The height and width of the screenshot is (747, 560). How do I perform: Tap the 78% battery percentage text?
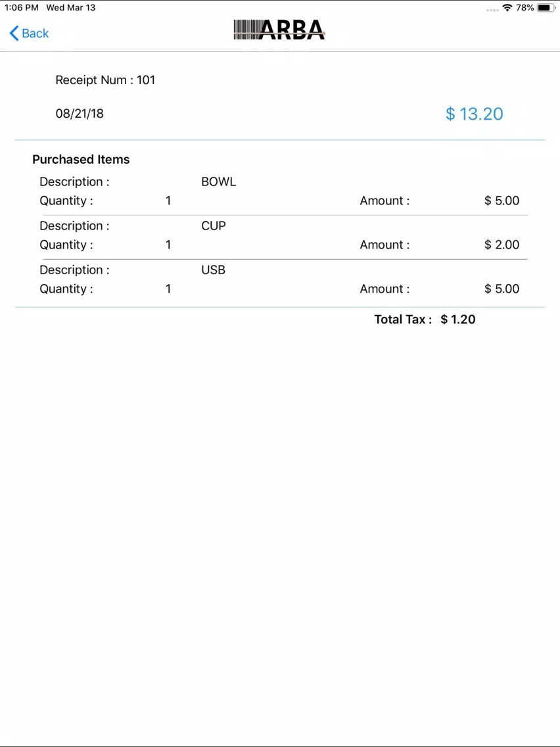(x=525, y=8)
